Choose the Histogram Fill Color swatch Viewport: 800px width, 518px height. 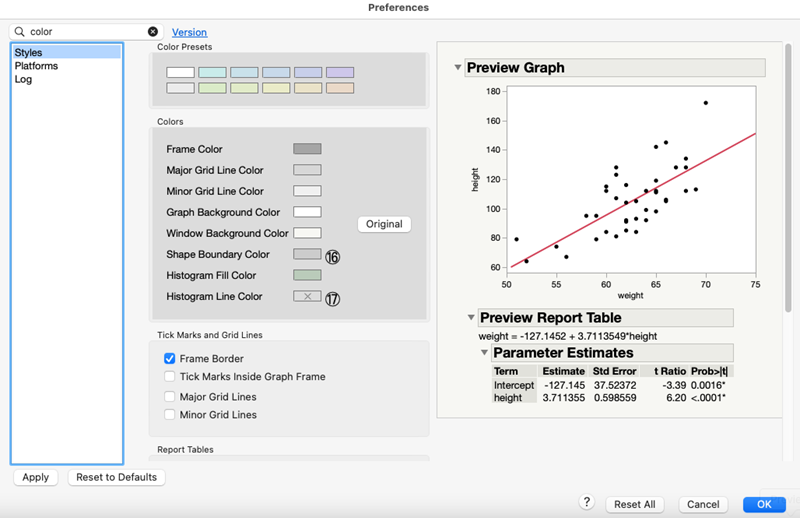point(307,275)
